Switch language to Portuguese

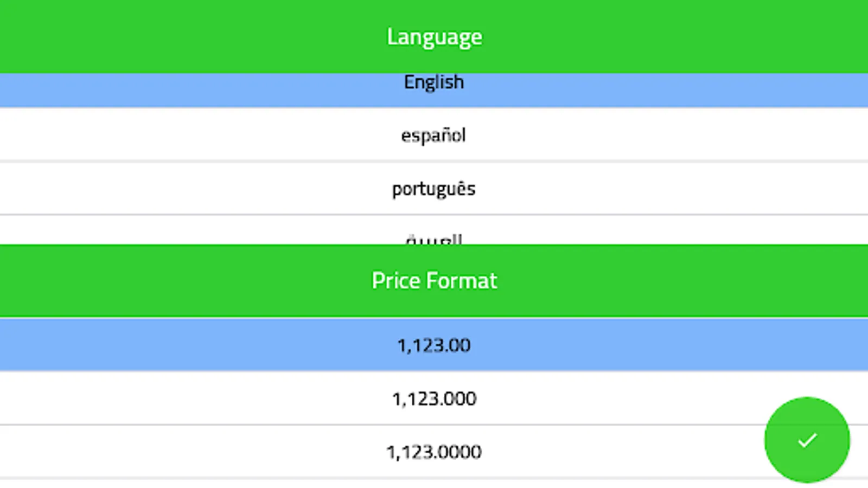pos(433,188)
